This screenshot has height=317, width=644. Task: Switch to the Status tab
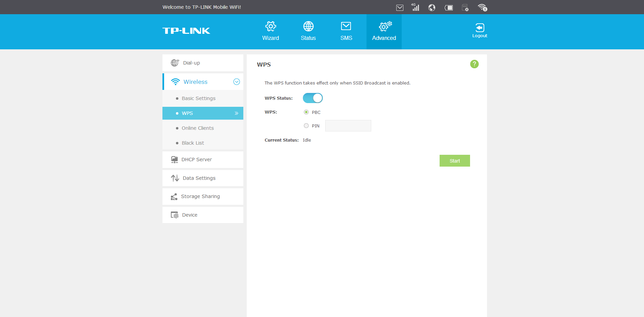click(x=308, y=31)
